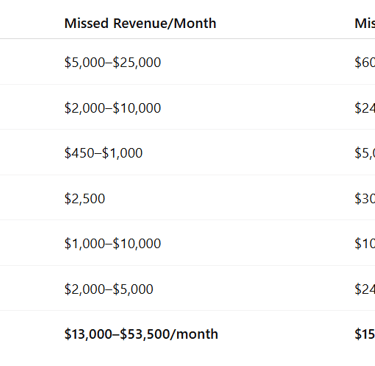Click the $24 cell beside $2,000–$5,000
This screenshot has height=366, width=375.
point(365,289)
